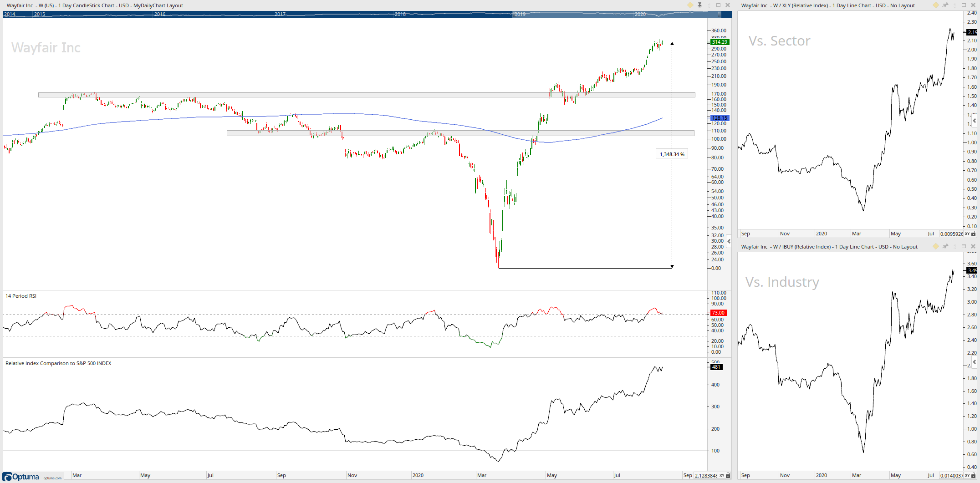The height and width of the screenshot is (483, 980).
Task: Toggle the pin icon in the W / IBUY chart title bar
Action: pos(945,246)
